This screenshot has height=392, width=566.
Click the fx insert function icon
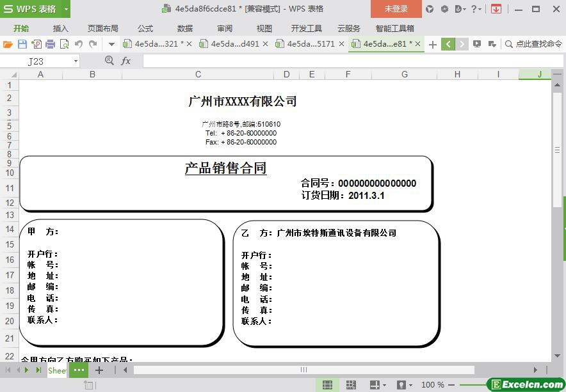tap(126, 61)
